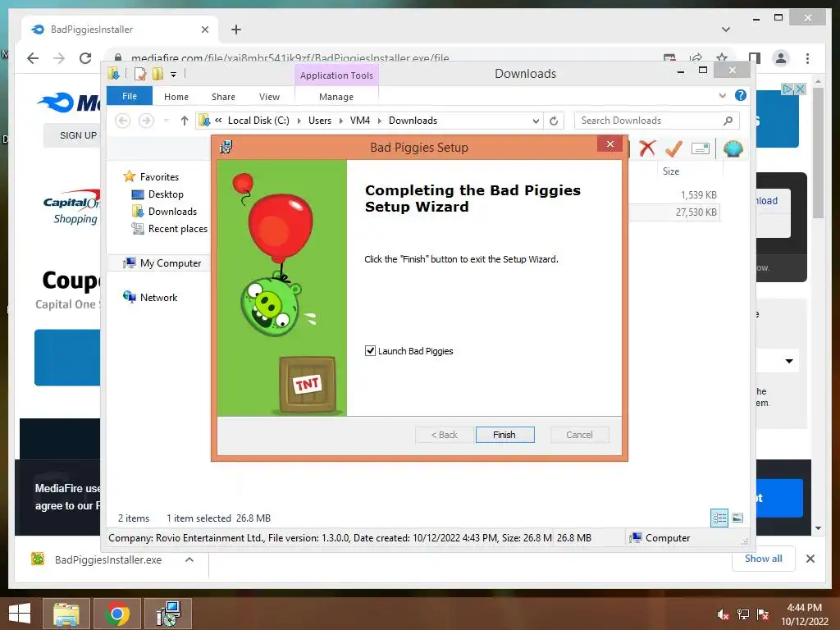
Task: Click the Search Downloads field
Action: point(656,121)
